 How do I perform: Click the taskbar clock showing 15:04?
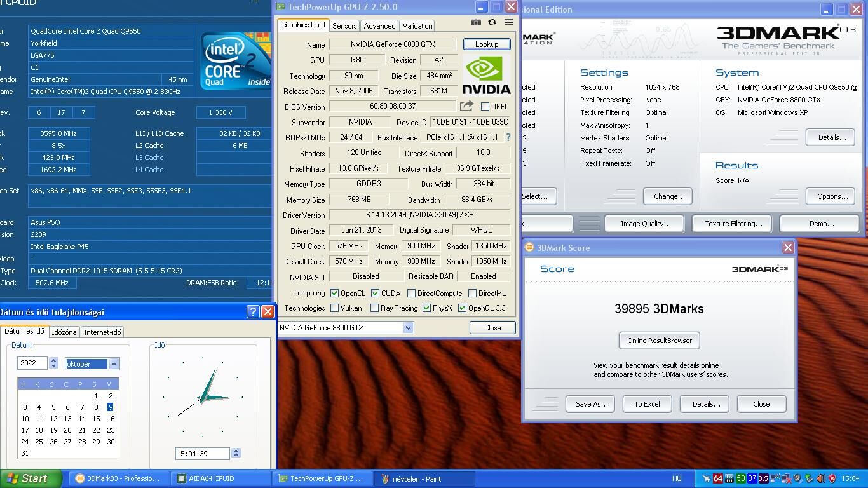tap(850, 478)
